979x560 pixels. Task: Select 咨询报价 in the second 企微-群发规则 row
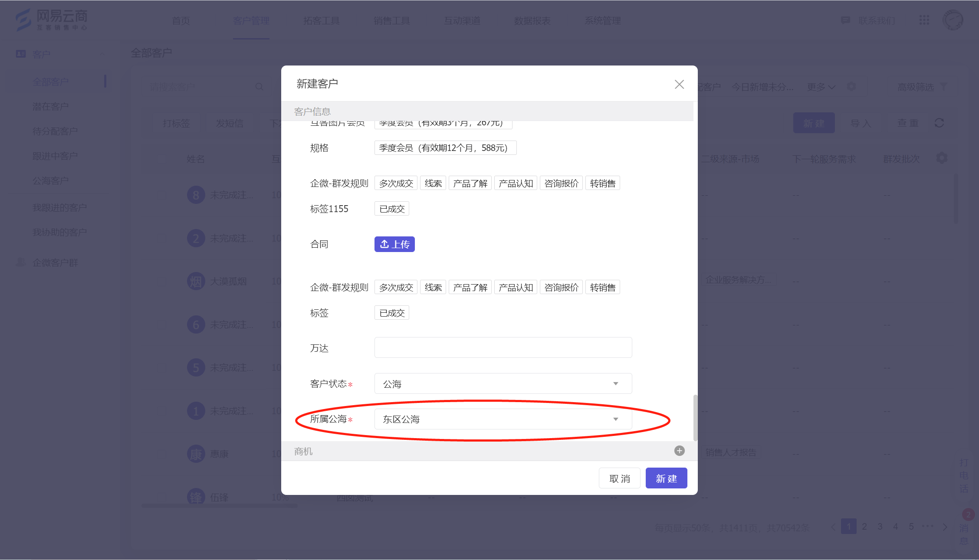click(561, 287)
